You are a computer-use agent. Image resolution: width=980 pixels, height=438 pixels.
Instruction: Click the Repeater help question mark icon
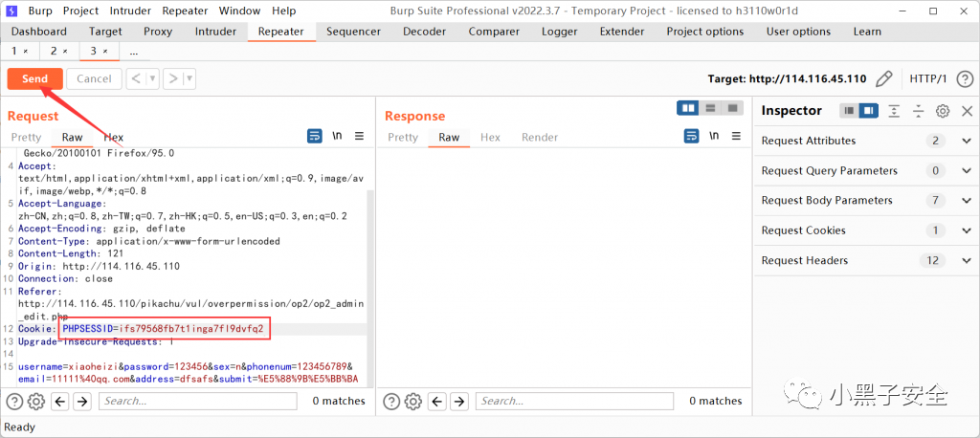click(x=14, y=401)
